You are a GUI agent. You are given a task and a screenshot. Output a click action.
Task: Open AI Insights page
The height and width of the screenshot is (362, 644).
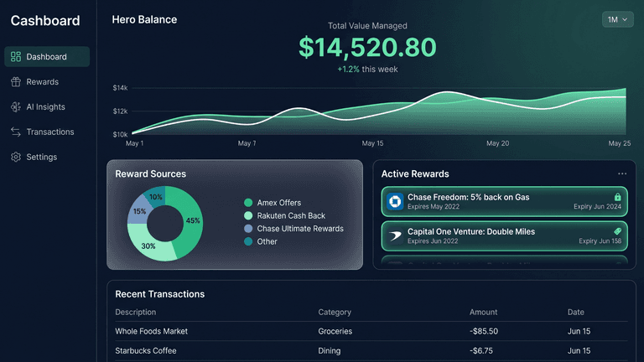47,106
